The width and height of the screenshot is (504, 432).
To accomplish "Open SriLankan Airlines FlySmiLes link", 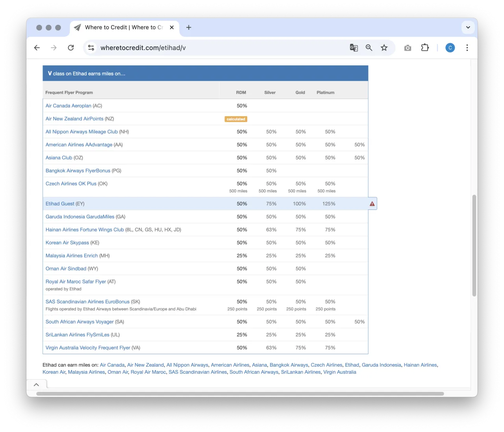I will coord(78,335).
